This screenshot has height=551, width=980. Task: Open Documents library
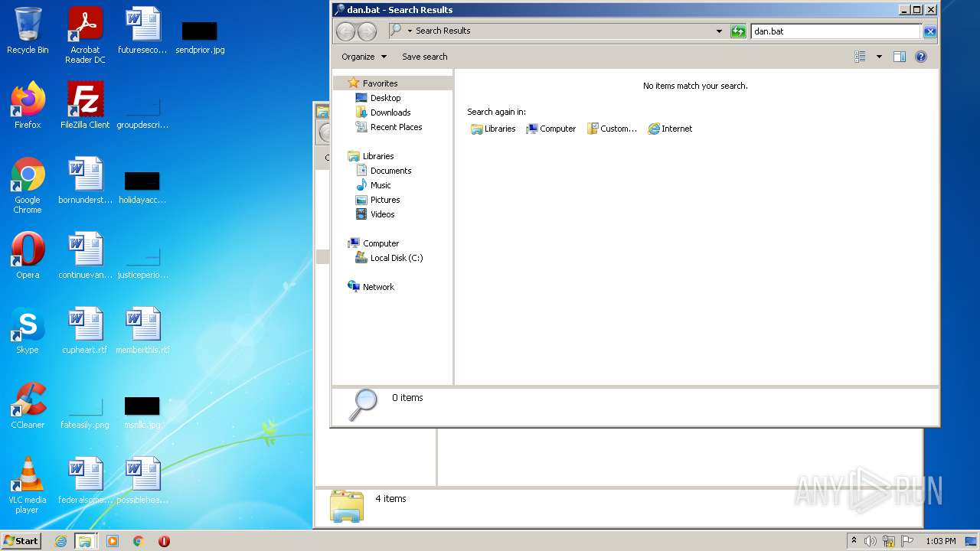coord(384,171)
